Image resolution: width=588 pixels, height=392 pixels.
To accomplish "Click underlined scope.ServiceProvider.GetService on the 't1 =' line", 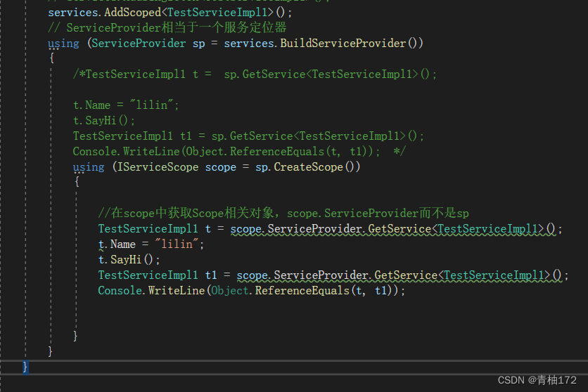I will tap(400, 275).
